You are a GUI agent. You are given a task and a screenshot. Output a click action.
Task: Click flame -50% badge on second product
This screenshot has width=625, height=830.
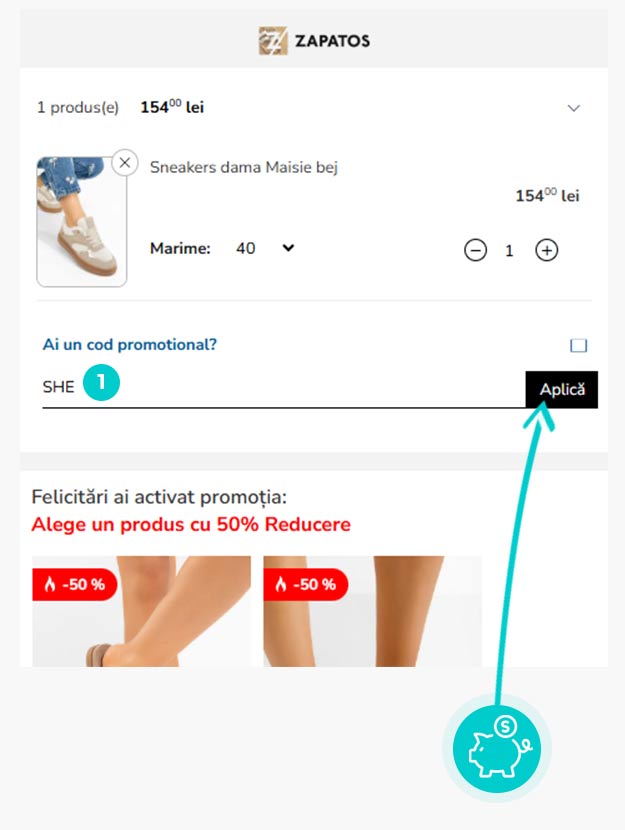305,584
